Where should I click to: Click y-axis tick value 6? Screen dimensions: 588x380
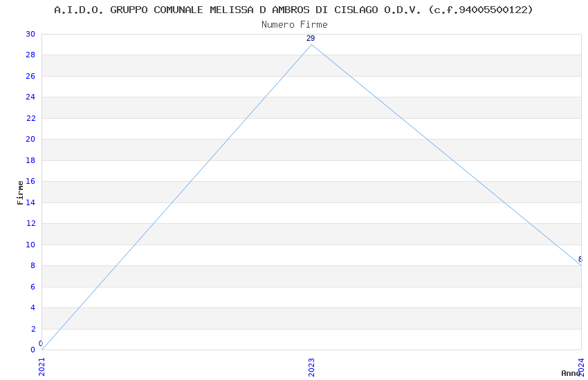click(x=33, y=287)
